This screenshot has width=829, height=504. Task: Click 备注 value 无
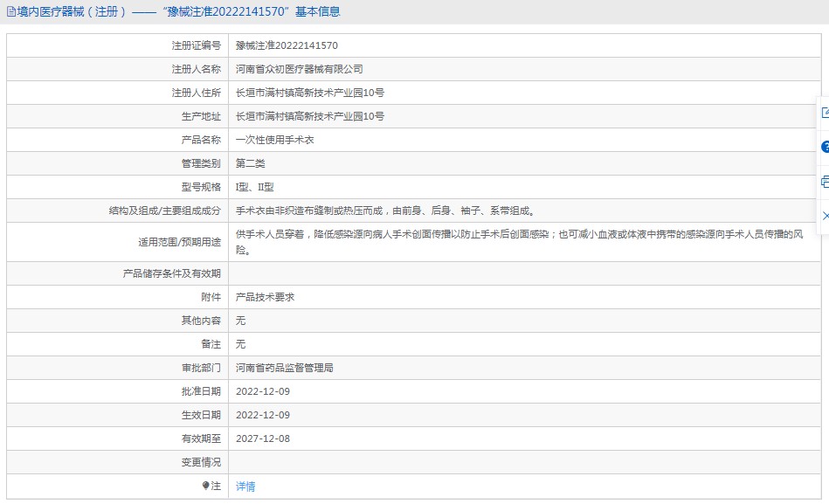240,344
